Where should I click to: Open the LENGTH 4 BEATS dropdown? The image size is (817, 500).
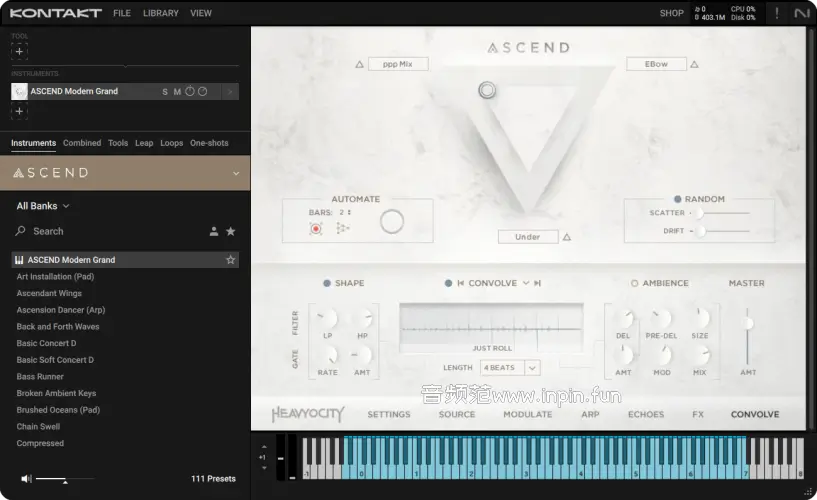click(x=510, y=368)
